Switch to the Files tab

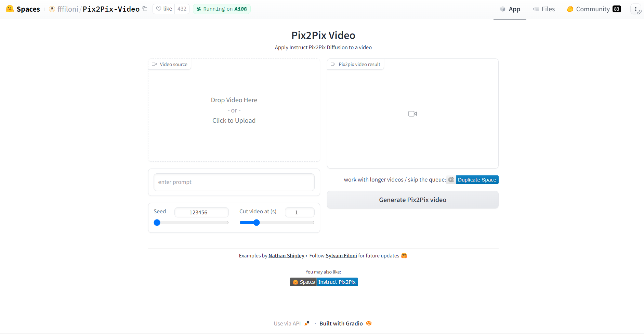coord(544,9)
